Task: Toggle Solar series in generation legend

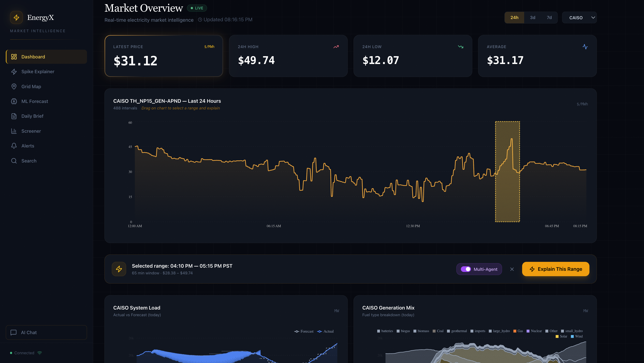Action: click(561, 337)
